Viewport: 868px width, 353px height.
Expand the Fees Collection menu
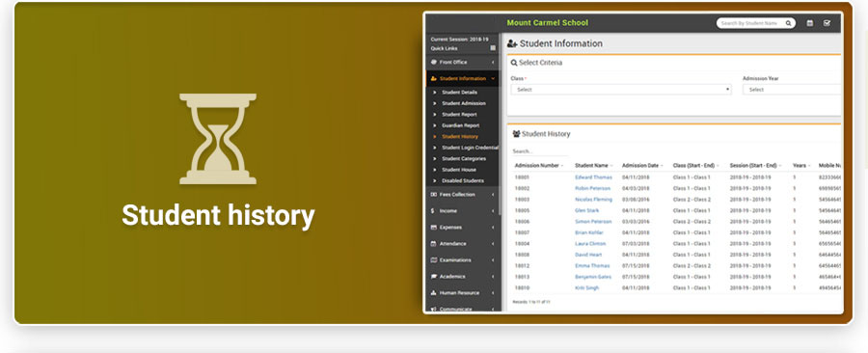click(x=462, y=195)
